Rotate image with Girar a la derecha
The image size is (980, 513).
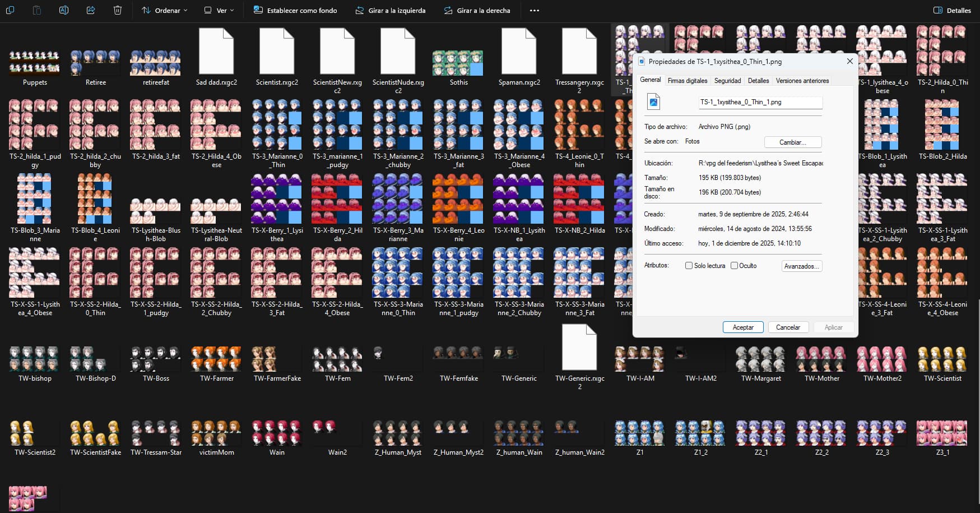[477, 10]
